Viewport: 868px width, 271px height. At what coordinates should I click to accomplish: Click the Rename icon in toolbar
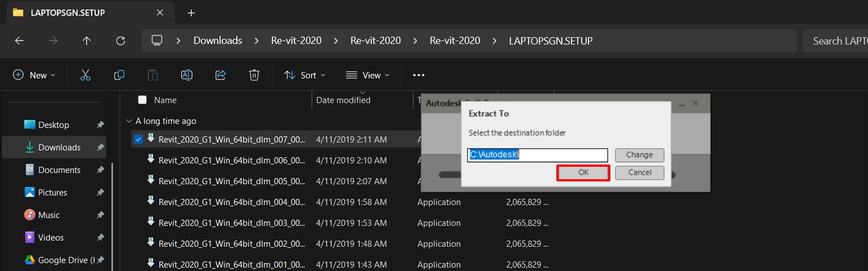187,75
